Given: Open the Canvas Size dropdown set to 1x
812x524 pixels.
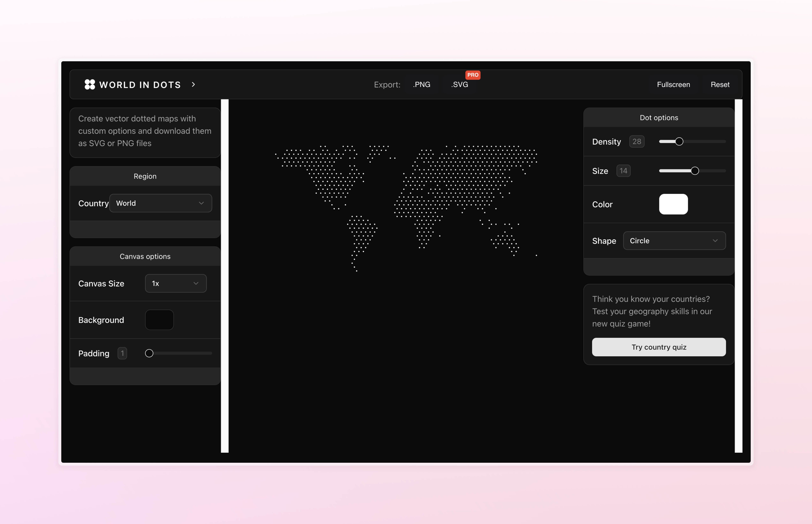Looking at the screenshot, I should click(x=176, y=283).
